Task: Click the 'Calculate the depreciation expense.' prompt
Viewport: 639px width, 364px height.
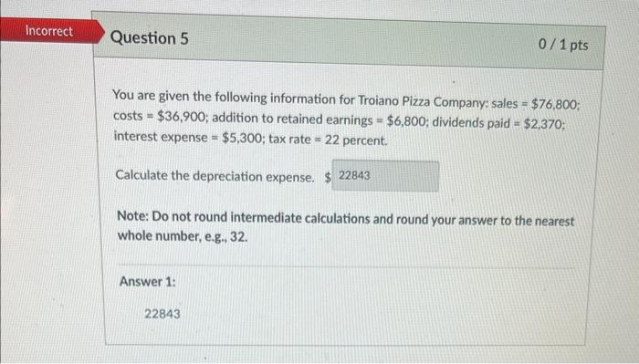Action: pos(215,176)
